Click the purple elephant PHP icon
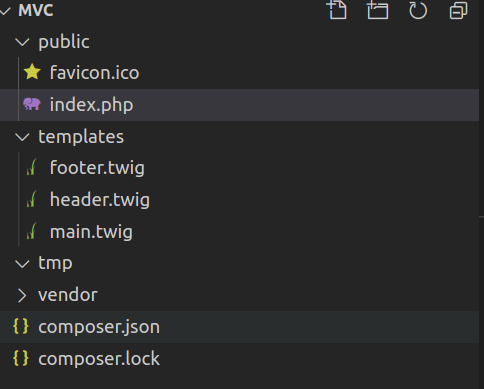This screenshot has width=484, height=389. click(32, 104)
